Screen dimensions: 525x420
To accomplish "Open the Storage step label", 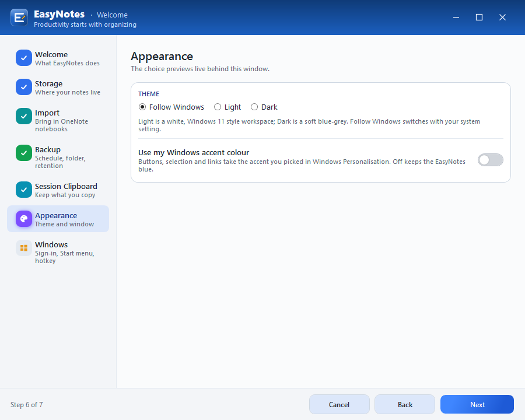I will pyautogui.click(x=48, y=83).
